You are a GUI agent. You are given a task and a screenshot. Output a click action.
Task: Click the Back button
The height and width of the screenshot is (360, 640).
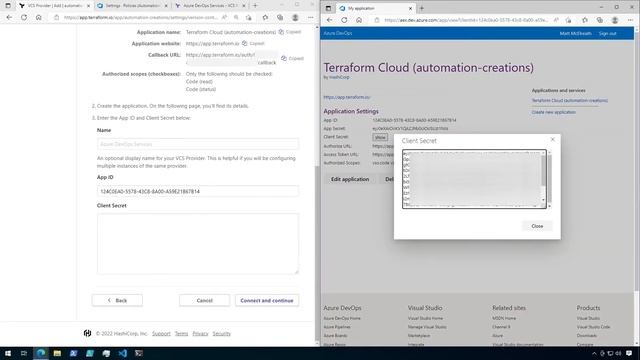[x=117, y=300]
